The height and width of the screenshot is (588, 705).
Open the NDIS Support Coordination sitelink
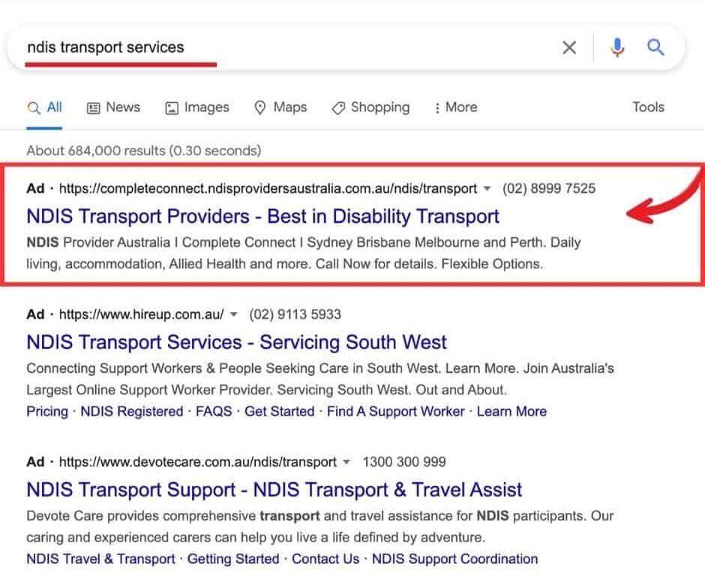pos(454,559)
